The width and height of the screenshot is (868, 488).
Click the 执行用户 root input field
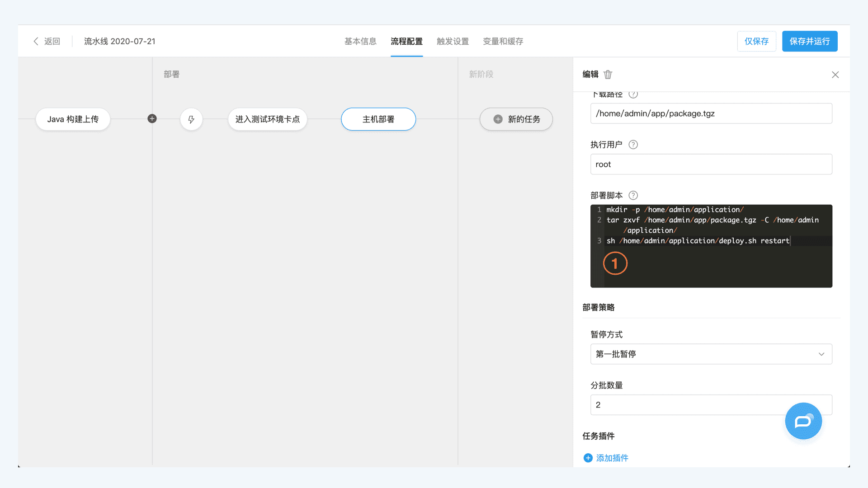pos(711,164)
